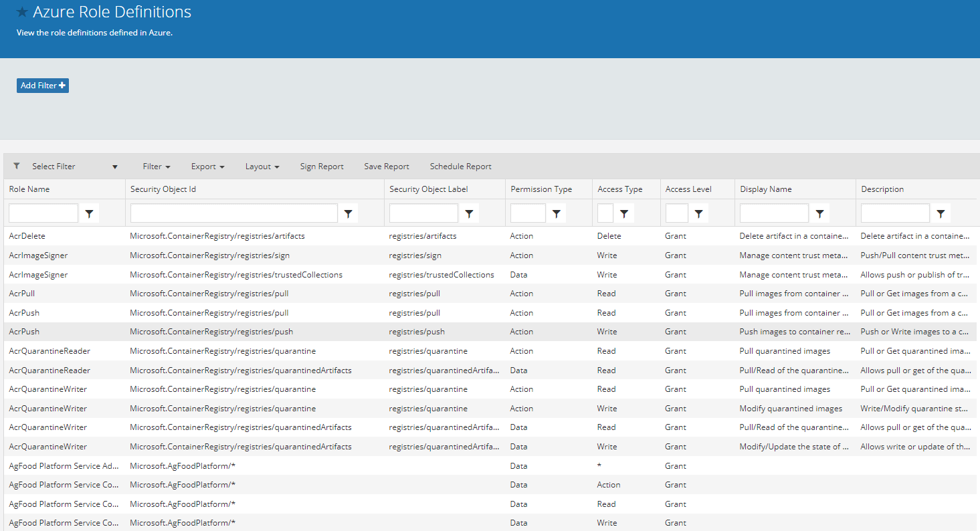Click the Security Object Label filter icon
Image resolution: width=980 pixels, height=531 pixels.
(x=470, y=213)
